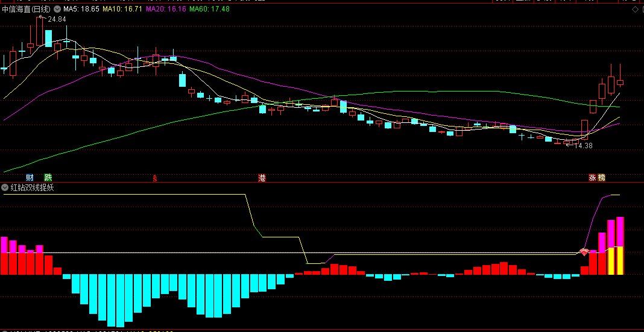Image resolution: width=644 pixels, height=332 pixels.
Task: Click the 24.84 high price label
Action: (x=57, y=19)
